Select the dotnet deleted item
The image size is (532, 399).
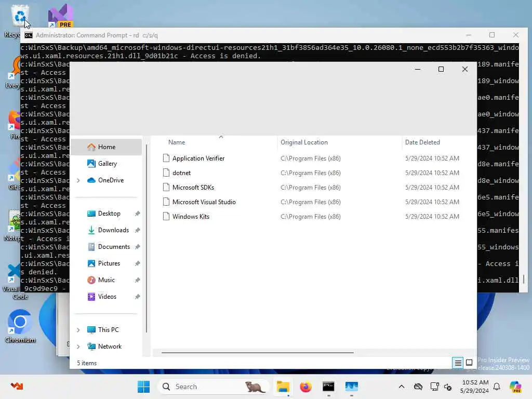tap(181, 173)
